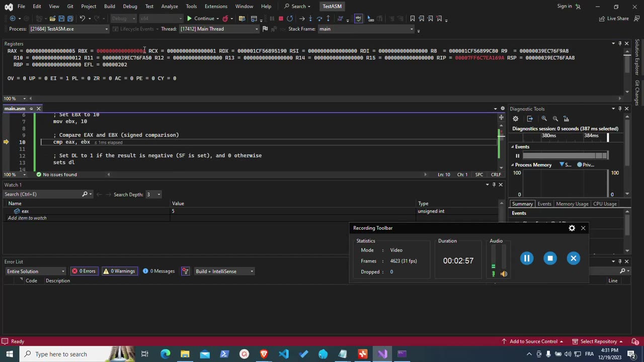The width and height of the screenshot is (644, 362).
Task: Toggle the Show Threads in Source flag
Action: point(265,29)
